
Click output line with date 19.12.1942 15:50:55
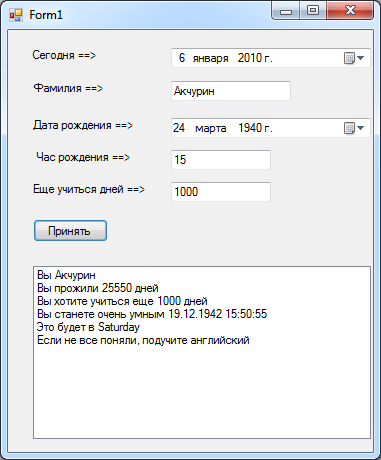(152, 314)
